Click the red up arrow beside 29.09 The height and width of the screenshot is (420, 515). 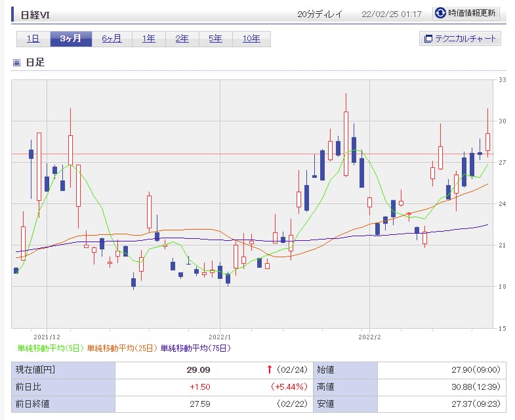pos(269,369)
